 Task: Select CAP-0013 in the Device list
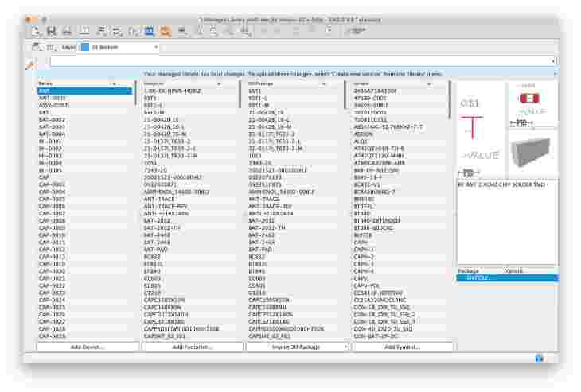tap(52, 257)
